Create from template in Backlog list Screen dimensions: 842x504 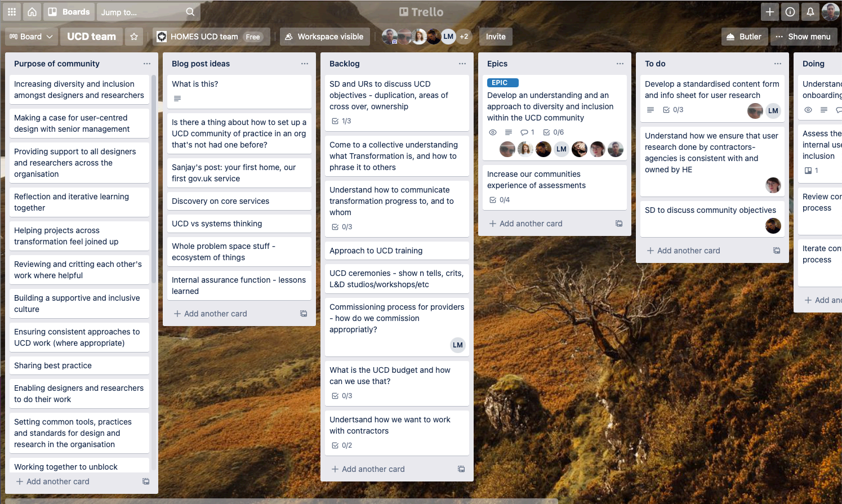[461, 469]
